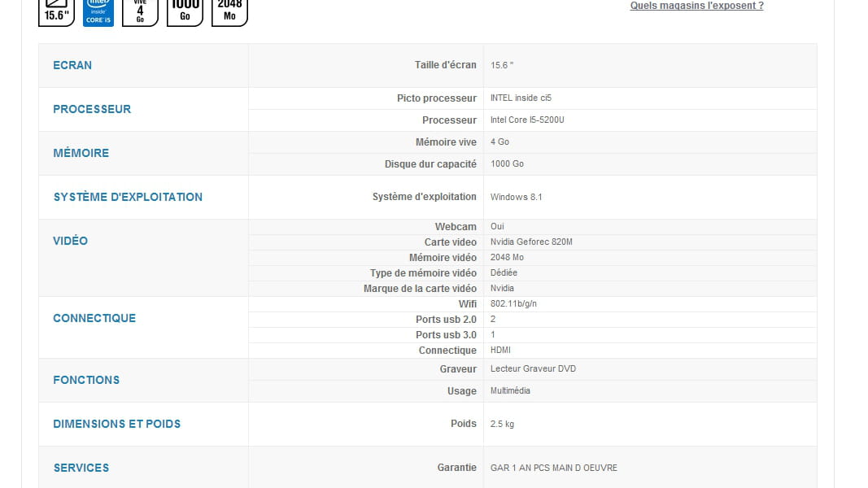Click the 'Carte video' label

click(451, 242)
